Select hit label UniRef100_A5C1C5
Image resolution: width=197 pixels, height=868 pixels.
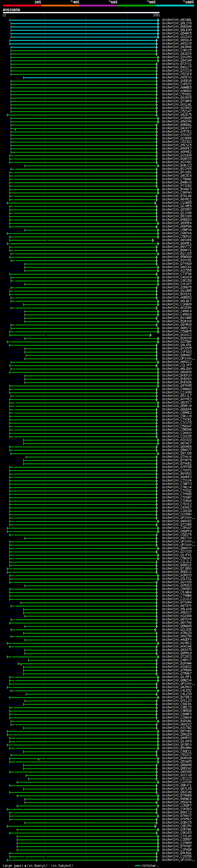coord(177,145)
